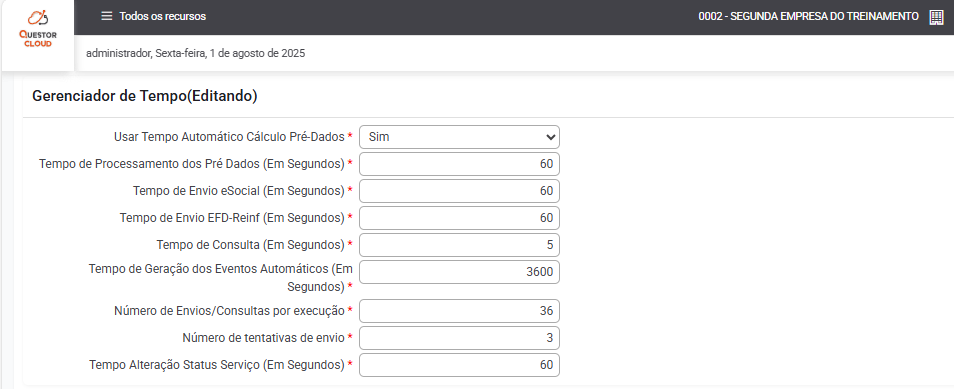This screenshot has height=389, width=954.
Task: Click the building icon beside company name
Action: [936, 17]
